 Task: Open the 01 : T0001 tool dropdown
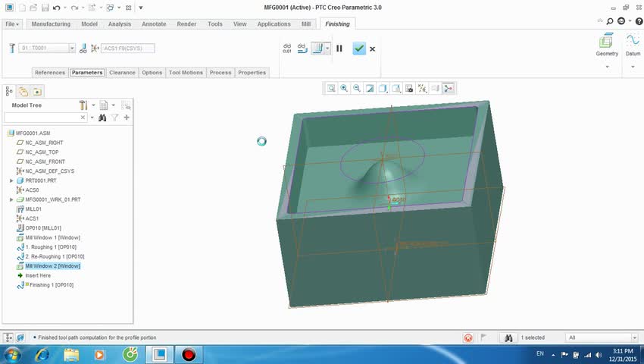pyautogui.click(x=72, y=48)
